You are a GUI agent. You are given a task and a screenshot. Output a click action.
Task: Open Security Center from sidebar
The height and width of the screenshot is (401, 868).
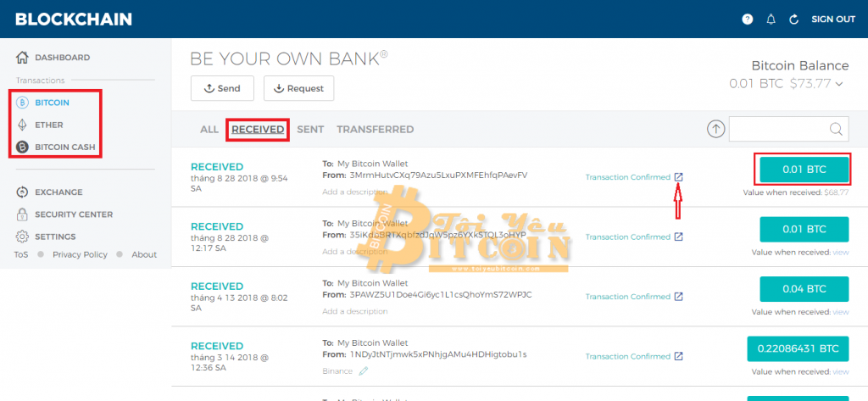[x=73, y=214]
